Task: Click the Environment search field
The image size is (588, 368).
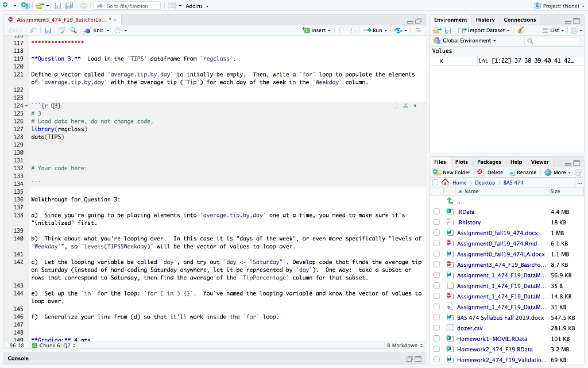Action: [553, 41]
